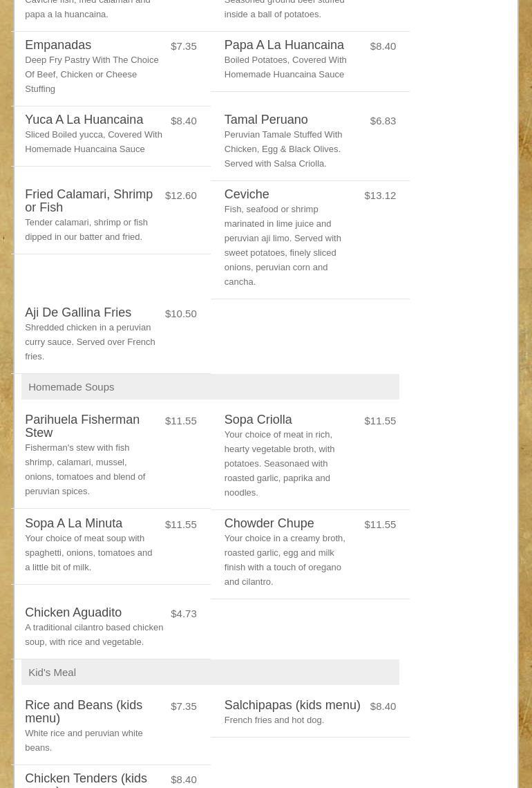Open Aji De Gallina Fries item
The width and height of the screenshot is (532, 788).
[78, 313]
